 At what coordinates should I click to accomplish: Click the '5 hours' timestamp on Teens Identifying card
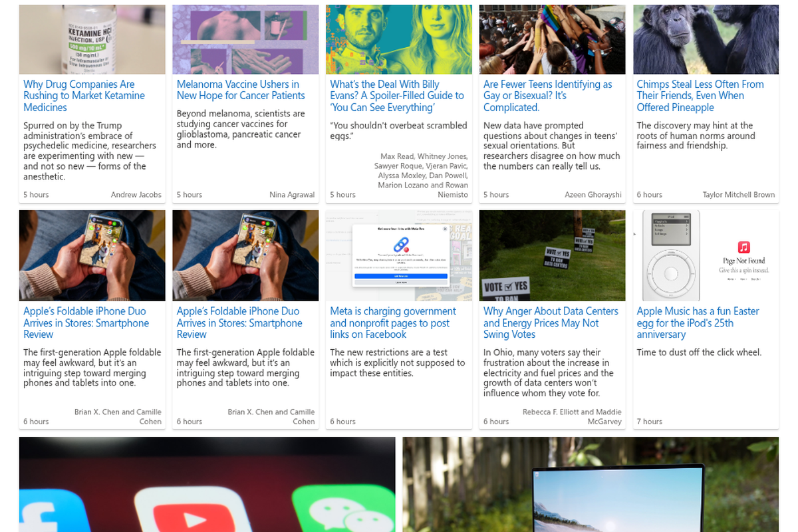496,195
